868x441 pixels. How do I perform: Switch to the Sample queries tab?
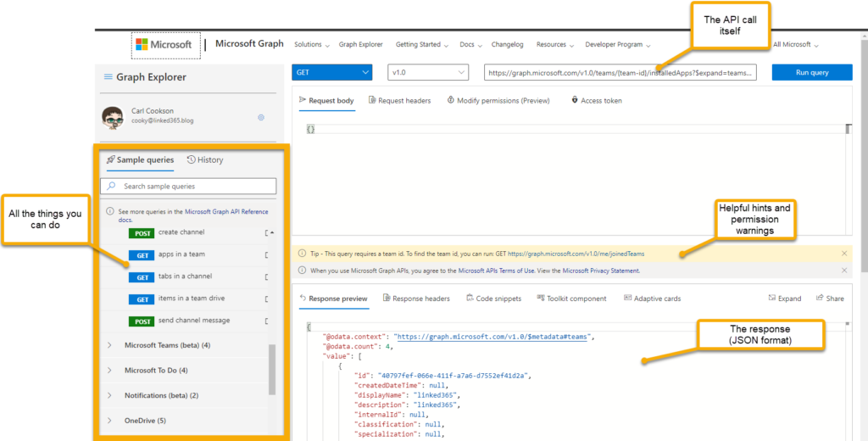point(140,160)
